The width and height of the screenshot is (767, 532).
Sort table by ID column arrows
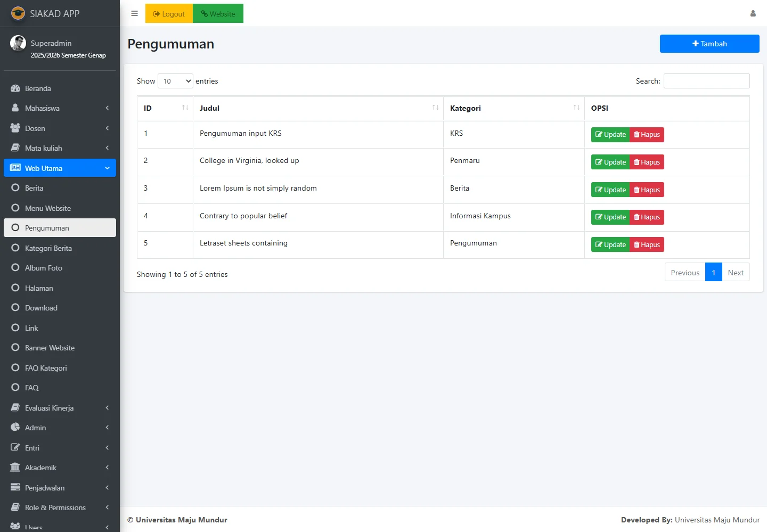pos(185,108)
